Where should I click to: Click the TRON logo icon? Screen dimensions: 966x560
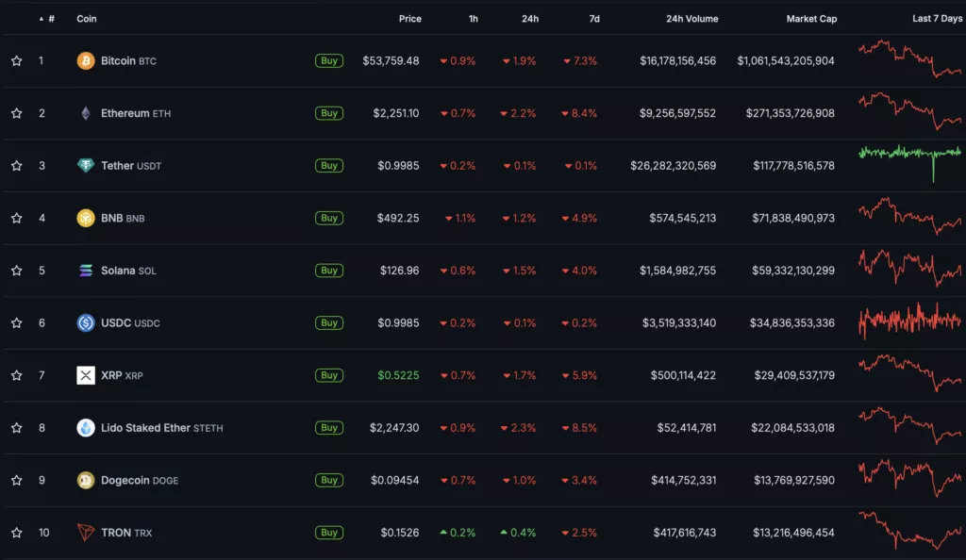86,533
